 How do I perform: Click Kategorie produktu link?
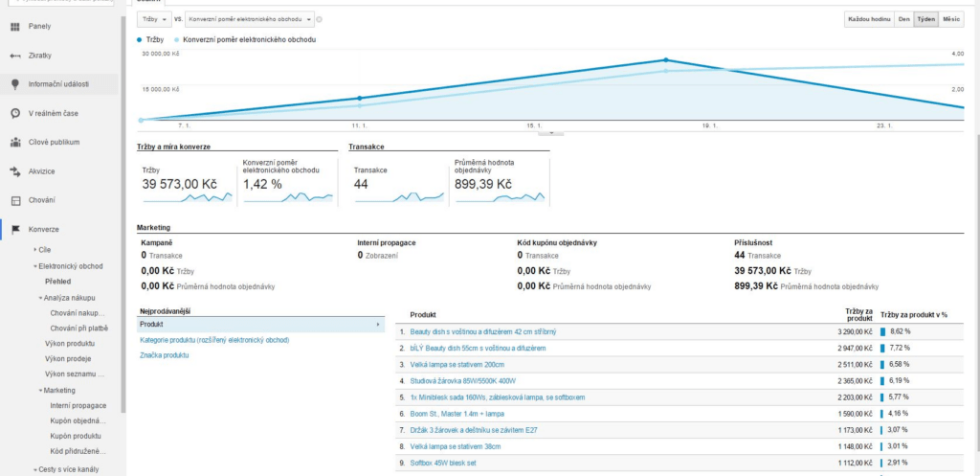point(214,340)
